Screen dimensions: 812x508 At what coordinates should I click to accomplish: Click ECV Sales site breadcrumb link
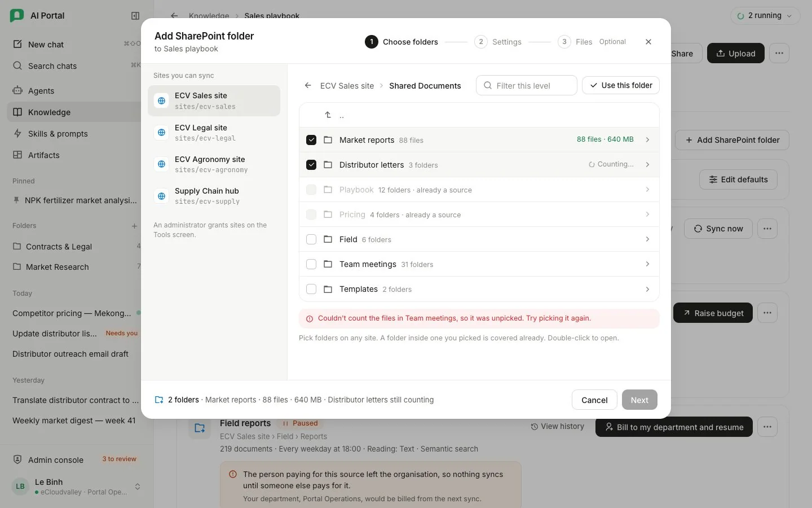(347, 86)
